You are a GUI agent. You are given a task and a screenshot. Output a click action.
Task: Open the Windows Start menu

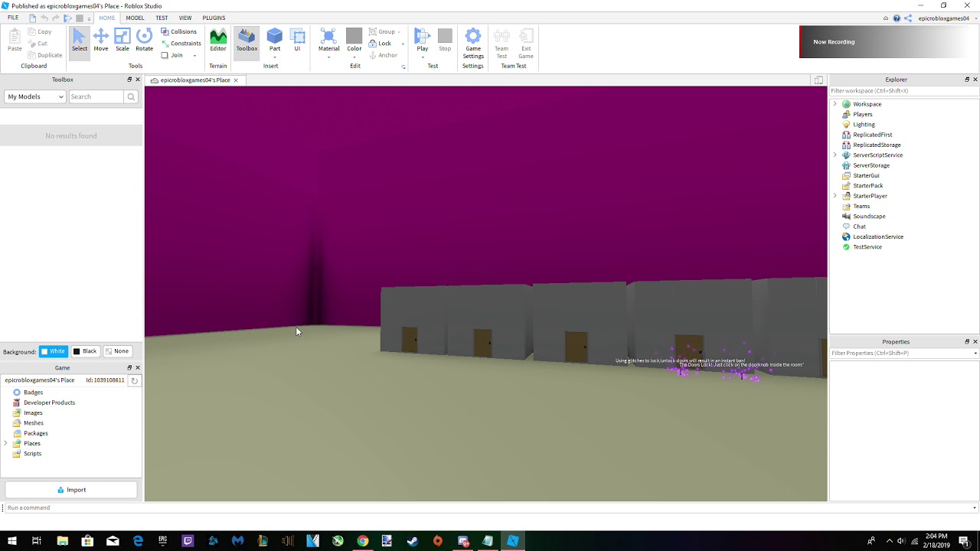coord(11,541)
